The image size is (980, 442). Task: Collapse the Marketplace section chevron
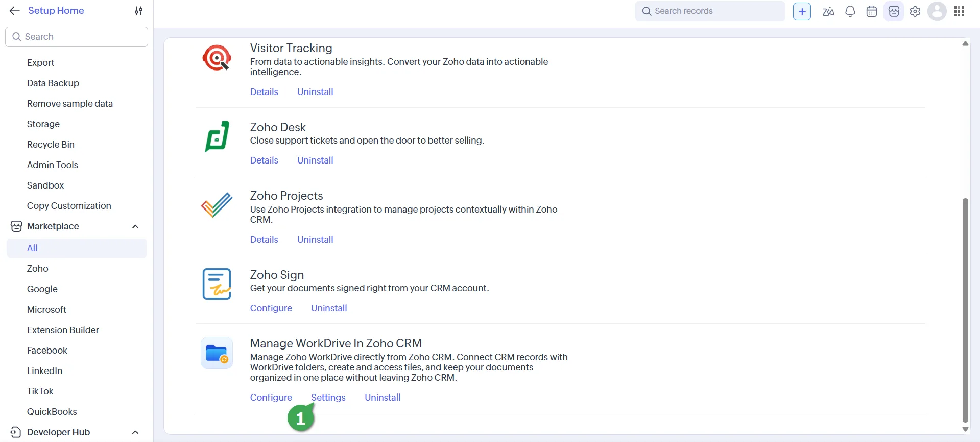click(x=135, y=226)
